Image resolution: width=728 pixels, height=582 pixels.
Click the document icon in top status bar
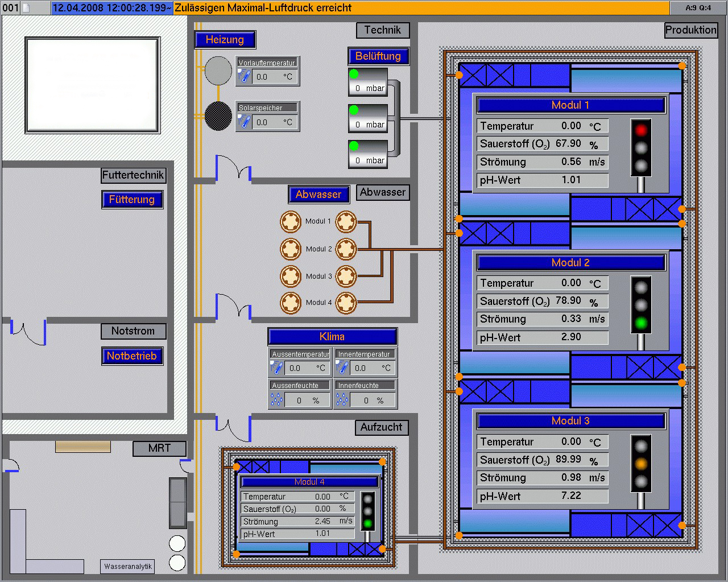coord(26,7)
